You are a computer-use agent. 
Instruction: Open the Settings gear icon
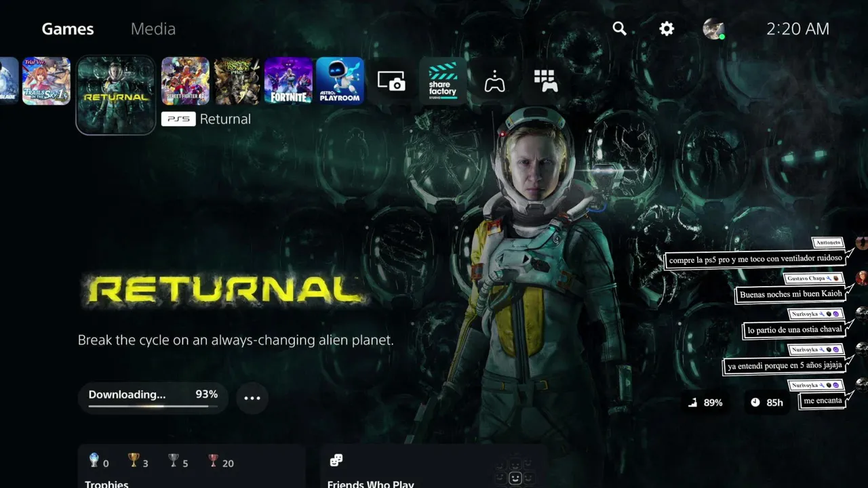coord(667,28)
